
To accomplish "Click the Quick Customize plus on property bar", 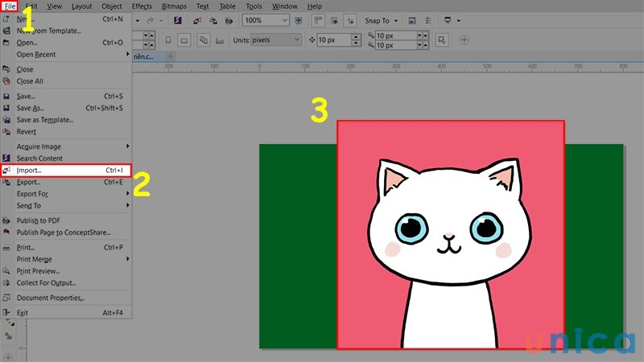I will point(464,39).
